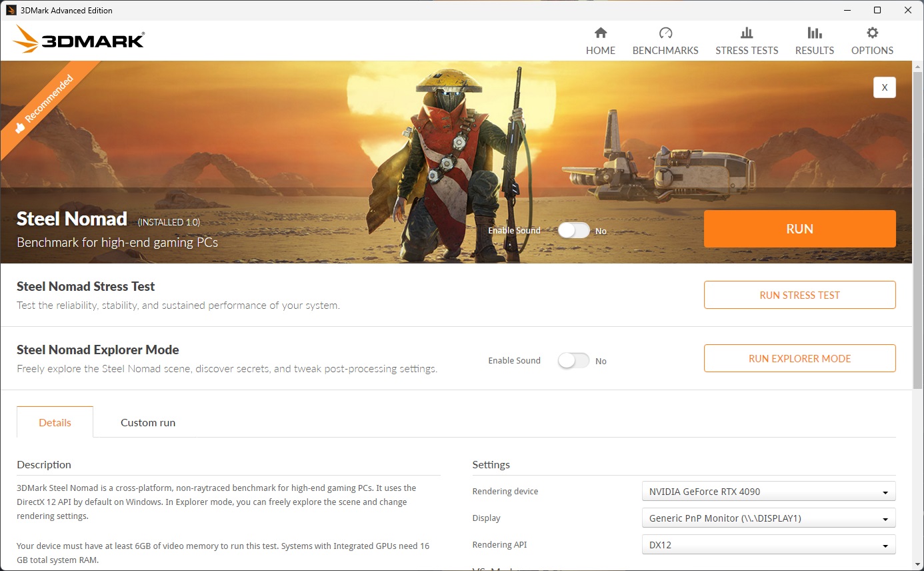Click the Recommended thumbs-up ribbon
The height and width of the screenshot is (571, 924).
click(x=44, y=103)
